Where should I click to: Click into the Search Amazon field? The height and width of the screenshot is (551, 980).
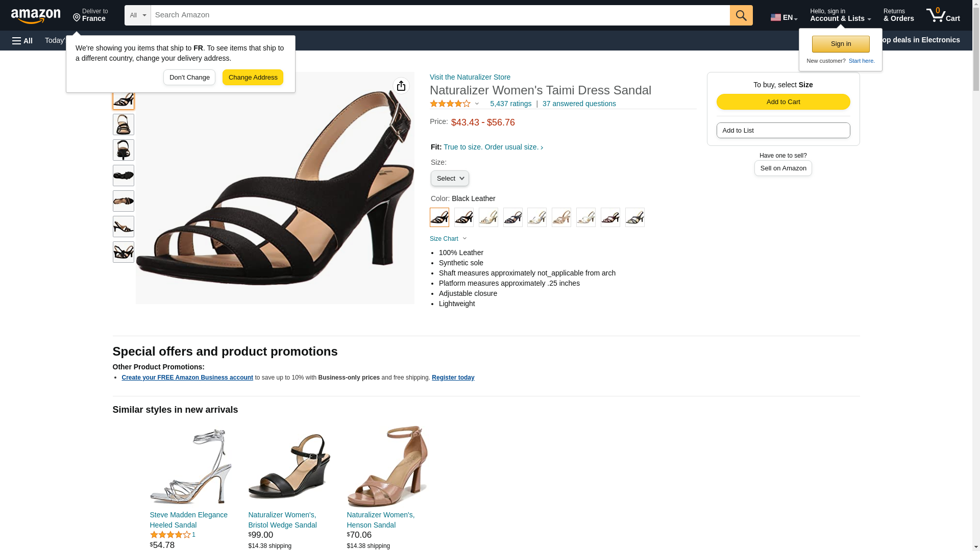pyautogui.click(x=439, y=15)
